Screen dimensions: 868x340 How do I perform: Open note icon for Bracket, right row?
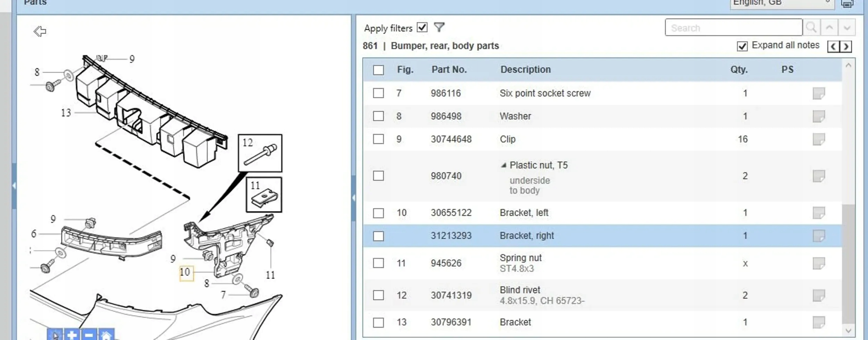[x=819, y=236]
